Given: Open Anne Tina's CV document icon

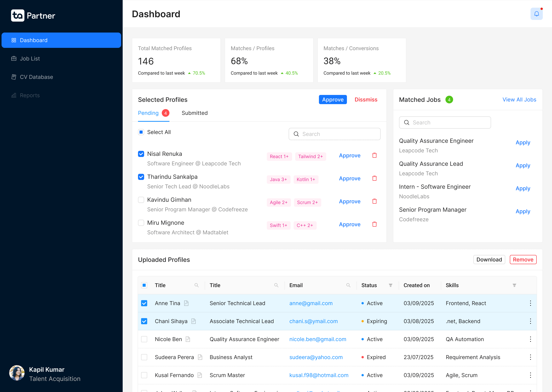Looking at the screenshot, I should 186,303.
